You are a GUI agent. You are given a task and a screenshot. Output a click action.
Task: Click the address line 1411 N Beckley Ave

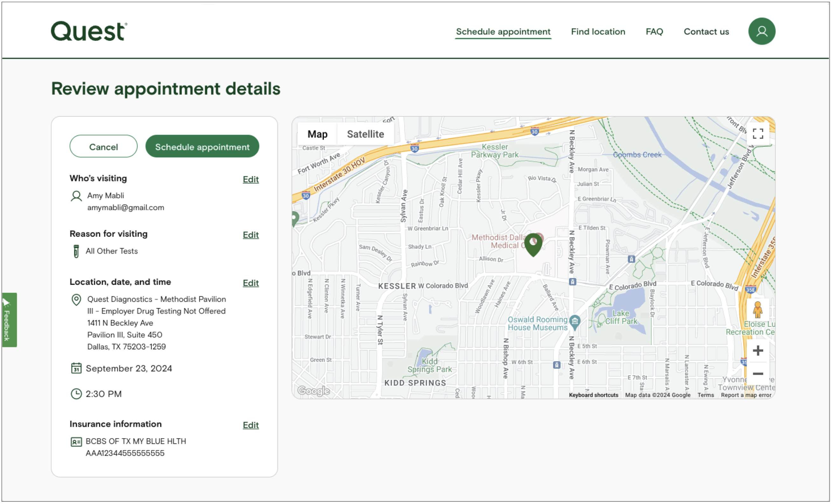(120, 323)
